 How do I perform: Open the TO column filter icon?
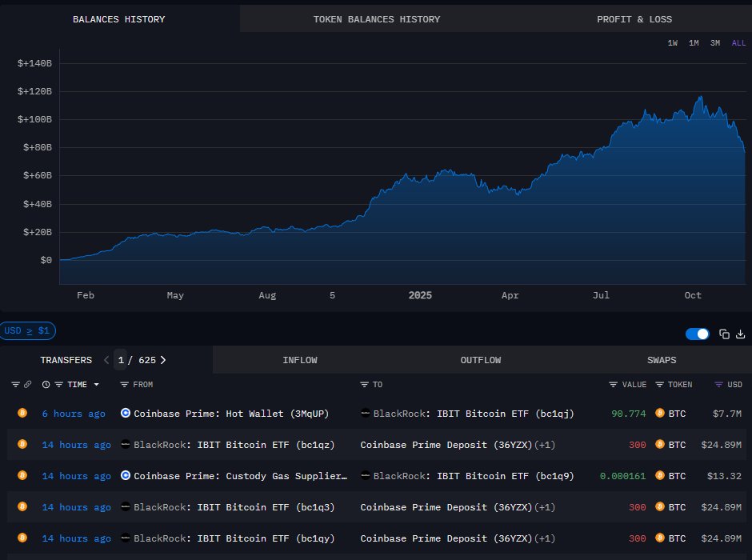click(x=365, y=385)
